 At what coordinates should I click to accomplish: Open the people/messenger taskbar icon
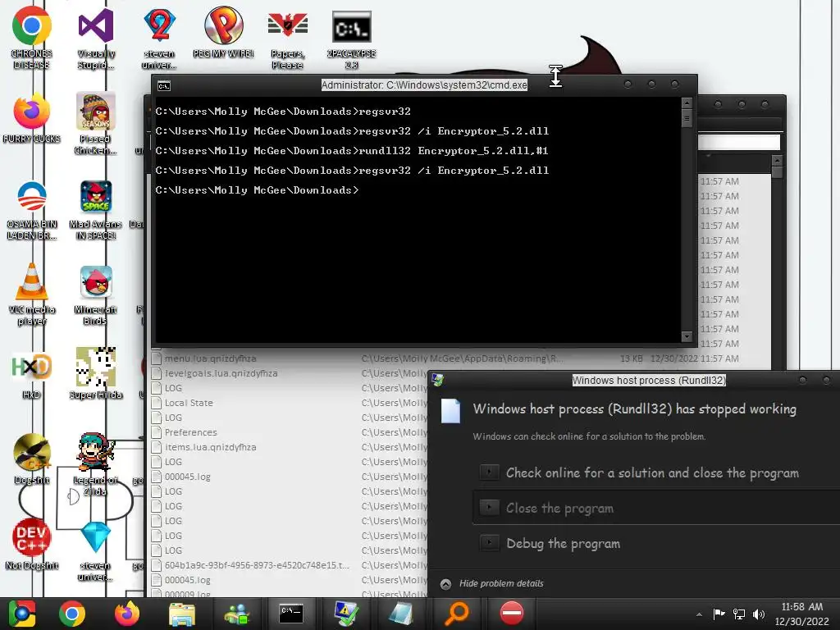tap(237, 614)
